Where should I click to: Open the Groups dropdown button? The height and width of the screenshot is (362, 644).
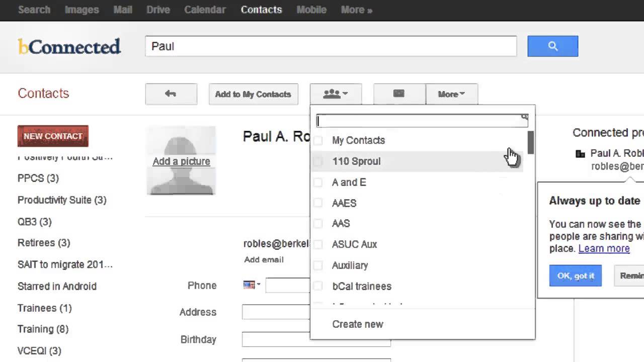pyautogui.click(x=336, y=94)
